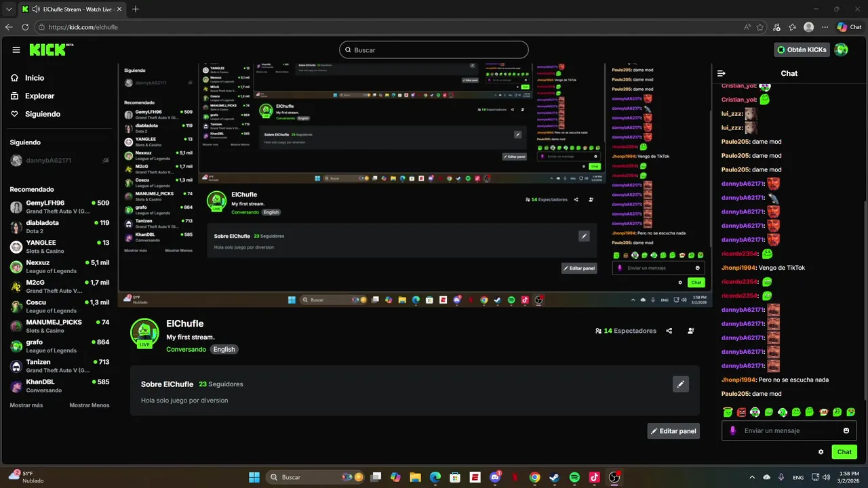Collapse the chat panel with arrow icon
The width and height of the screenshot is (868, 488).
[722, 73]
